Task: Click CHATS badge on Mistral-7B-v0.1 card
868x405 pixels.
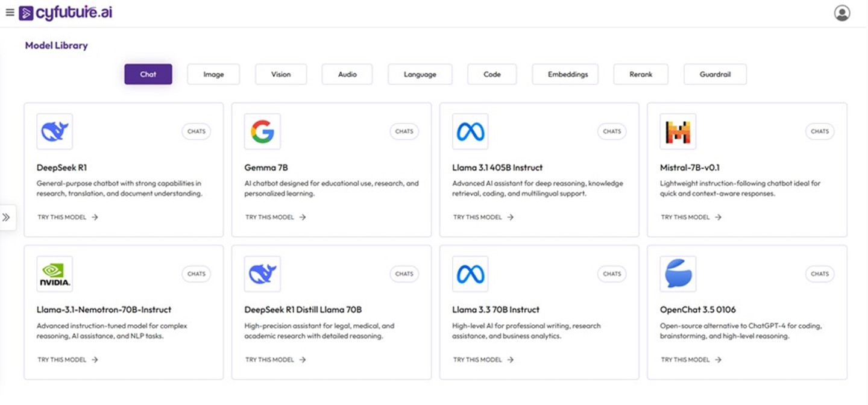Action: pyautogui.click(x=820, y=131)
